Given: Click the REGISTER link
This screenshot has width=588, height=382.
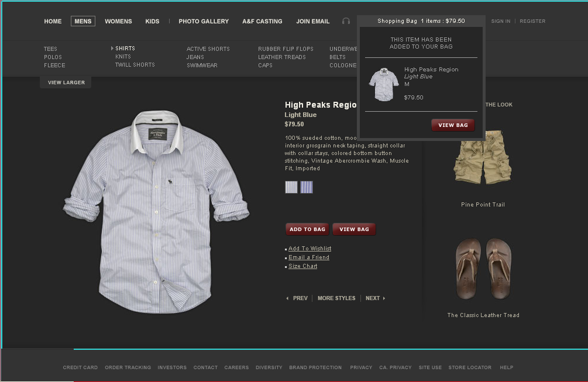Looking at the screenshot, I should coord(532,22).
